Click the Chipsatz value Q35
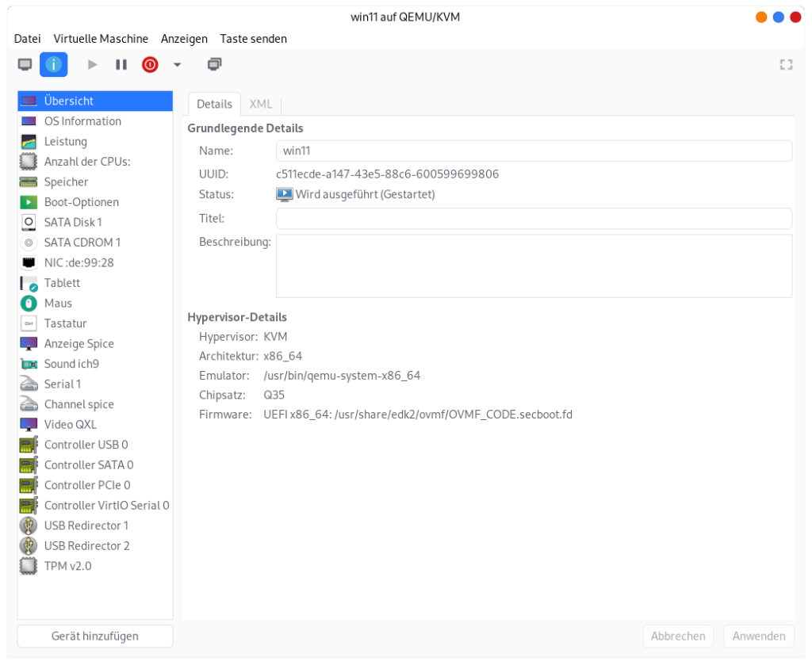 pos(274,395)
